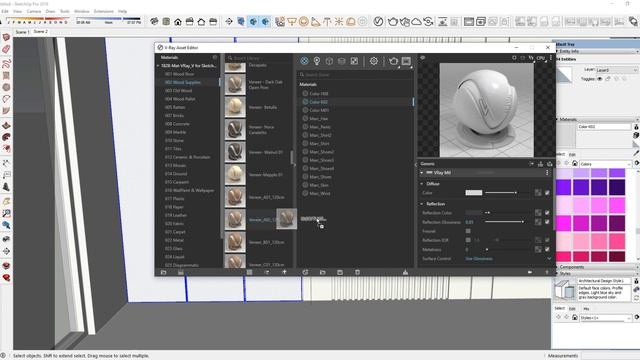The height and width of the screenshot is (360, 640).
Task: Select the Man_Hair material
Action: pyautogui.click(x=318, y=118)
